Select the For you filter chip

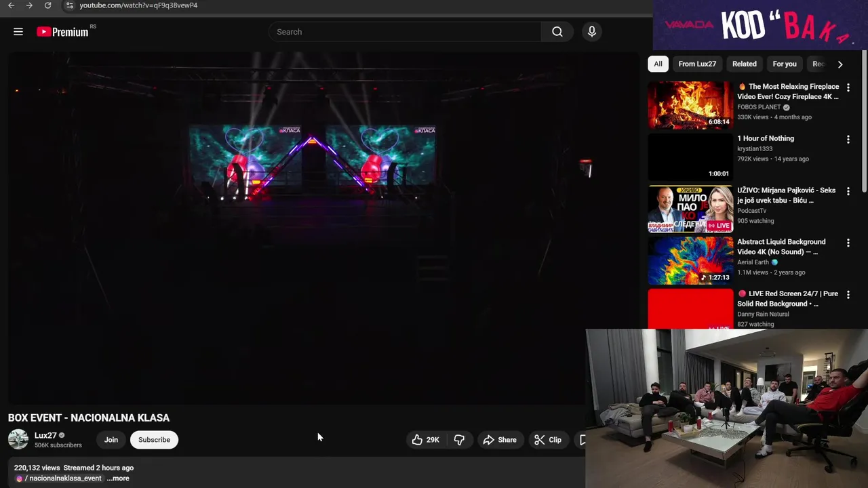[785, 64]
